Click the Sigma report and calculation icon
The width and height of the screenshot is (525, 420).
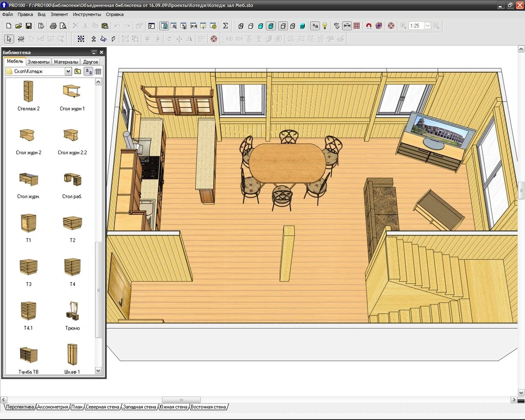[x=225, y=26]
